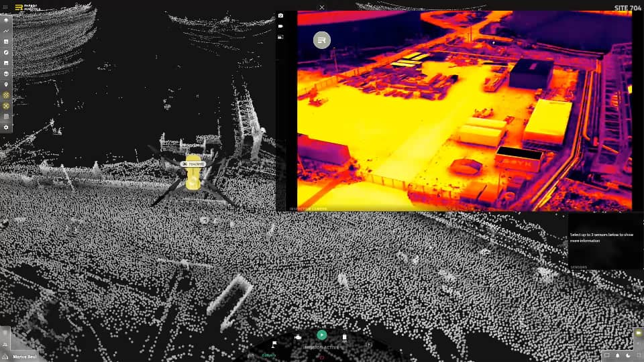Image resolution: width=644 pixels, height=362 pixels.
Task: Take a snapshot with camera icon
Action: click(x=280, y=15)
